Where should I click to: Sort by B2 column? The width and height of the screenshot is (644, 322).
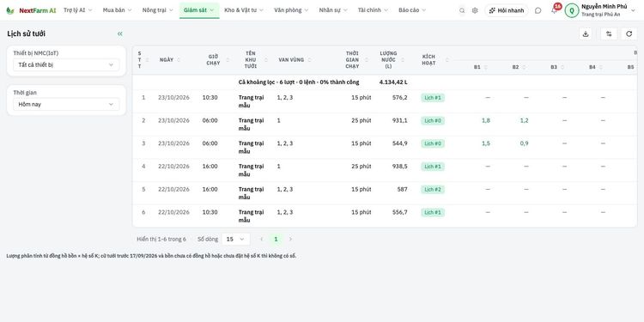tap(524, 67)
